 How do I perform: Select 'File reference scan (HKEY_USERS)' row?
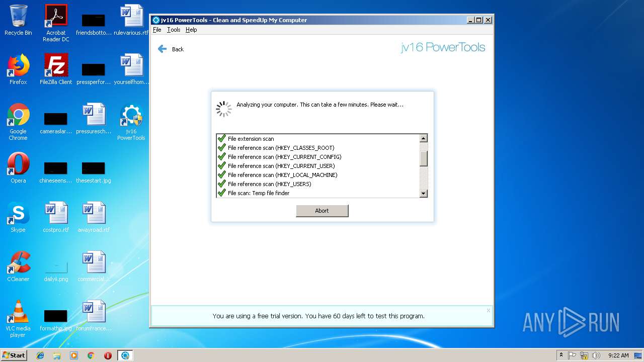[x=318, y=184]
